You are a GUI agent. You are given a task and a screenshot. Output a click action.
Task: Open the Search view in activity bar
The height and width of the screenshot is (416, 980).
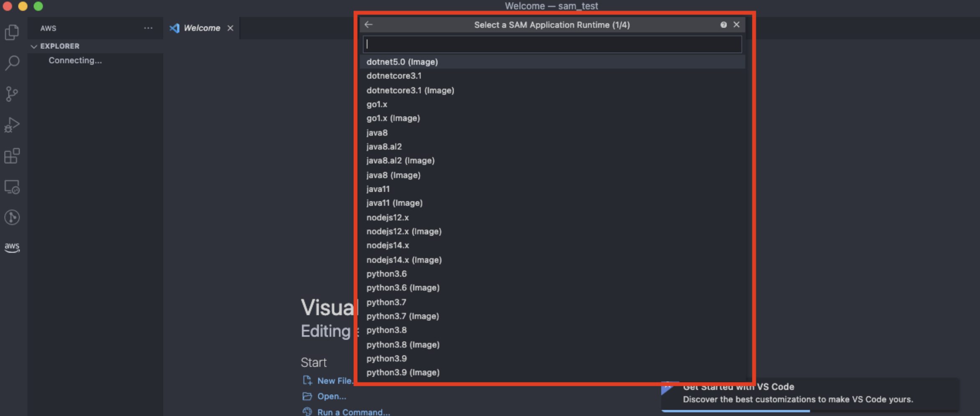pos(12,63)
